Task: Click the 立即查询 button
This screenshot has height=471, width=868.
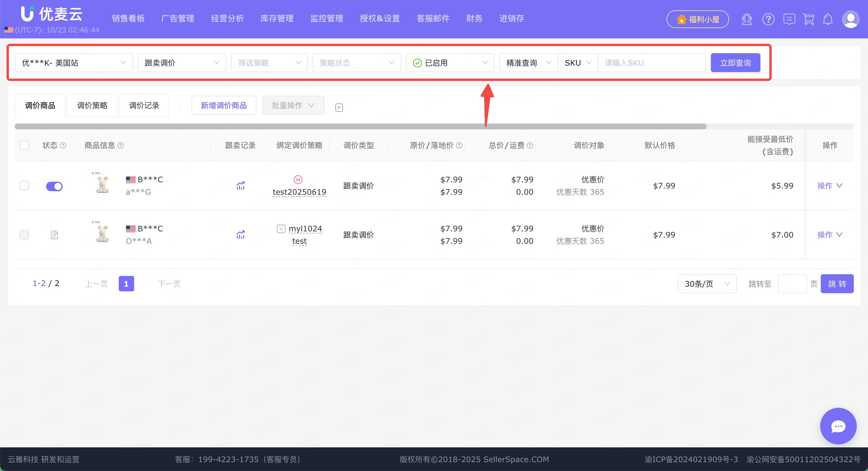Action: (x=735, y=63)
